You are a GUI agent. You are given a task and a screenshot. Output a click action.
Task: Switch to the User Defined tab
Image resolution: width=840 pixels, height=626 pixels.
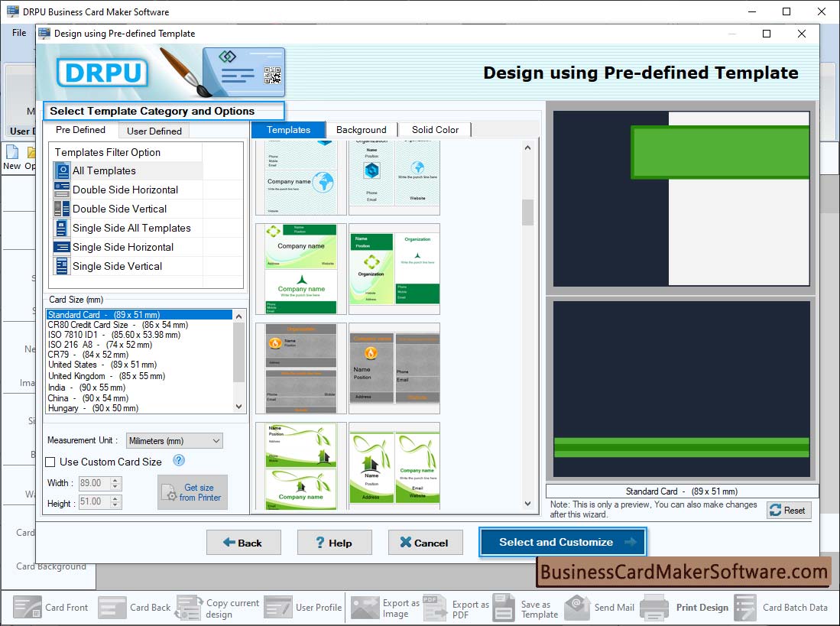pos(154,131)
